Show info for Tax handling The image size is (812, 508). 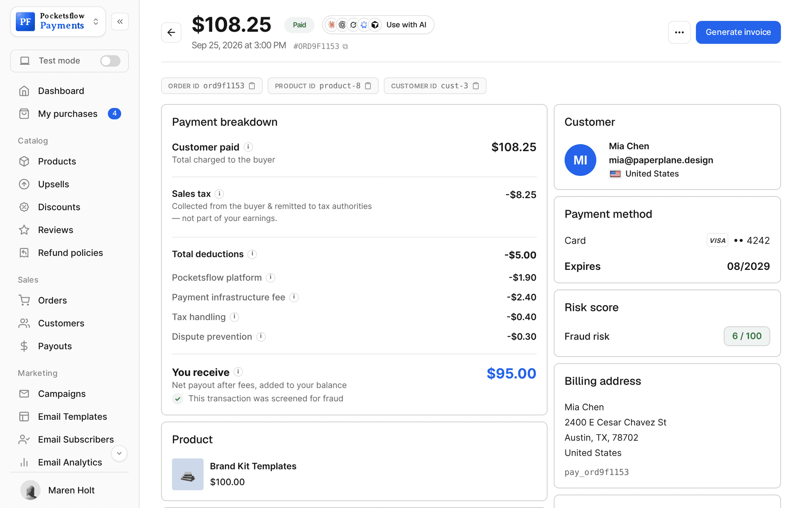tap(234, 317)
